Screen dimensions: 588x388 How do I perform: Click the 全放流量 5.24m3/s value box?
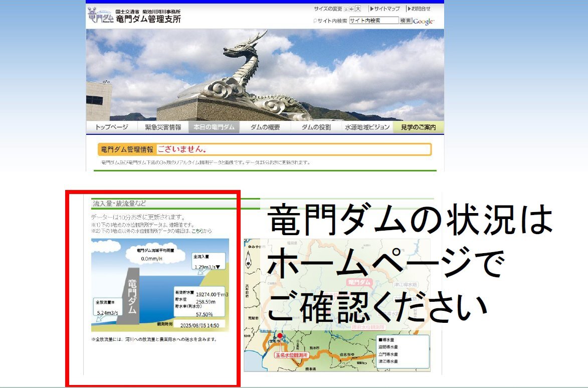pos(107,308)
